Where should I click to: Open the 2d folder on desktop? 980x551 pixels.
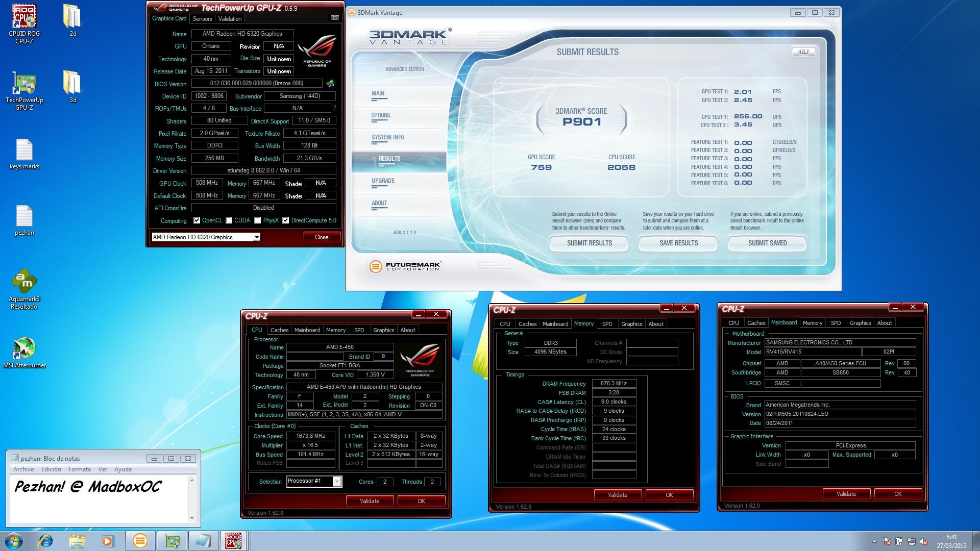click(x=72, y=20)
